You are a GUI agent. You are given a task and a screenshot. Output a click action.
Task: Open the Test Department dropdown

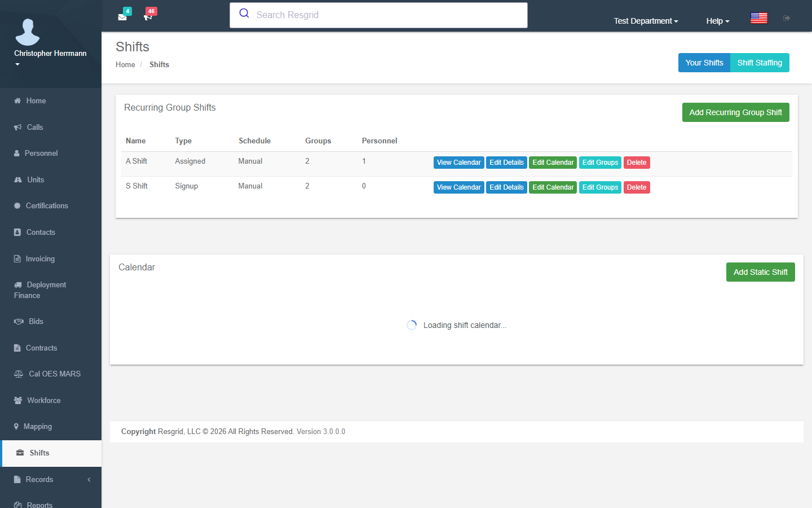pyautogui.click(x=646, y=21)
